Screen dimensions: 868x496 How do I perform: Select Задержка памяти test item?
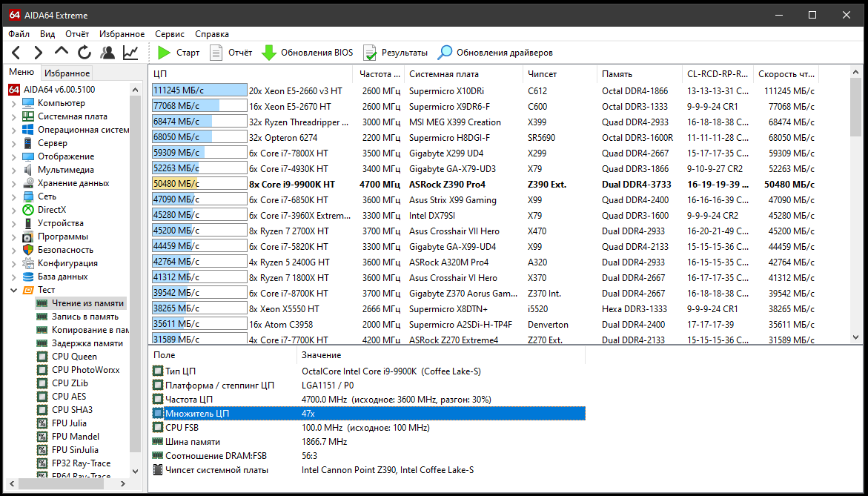(87, 343)
